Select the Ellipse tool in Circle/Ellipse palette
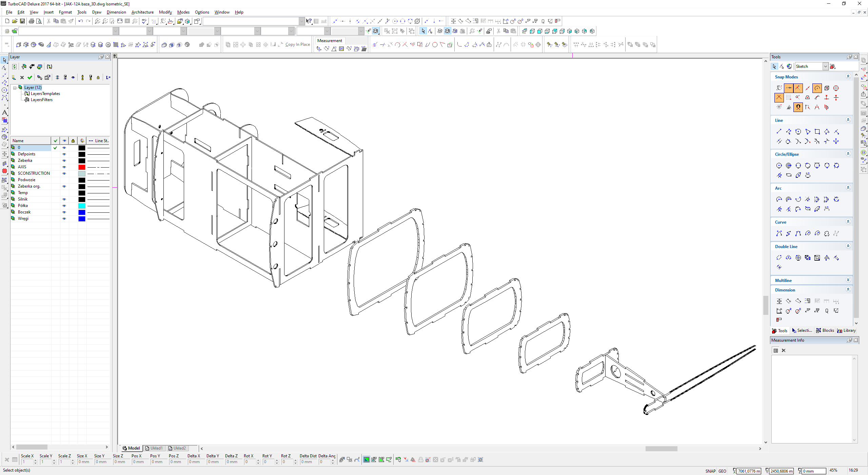Screen dimensions: 868x475 pyautogui.click(x=789, y=175)
